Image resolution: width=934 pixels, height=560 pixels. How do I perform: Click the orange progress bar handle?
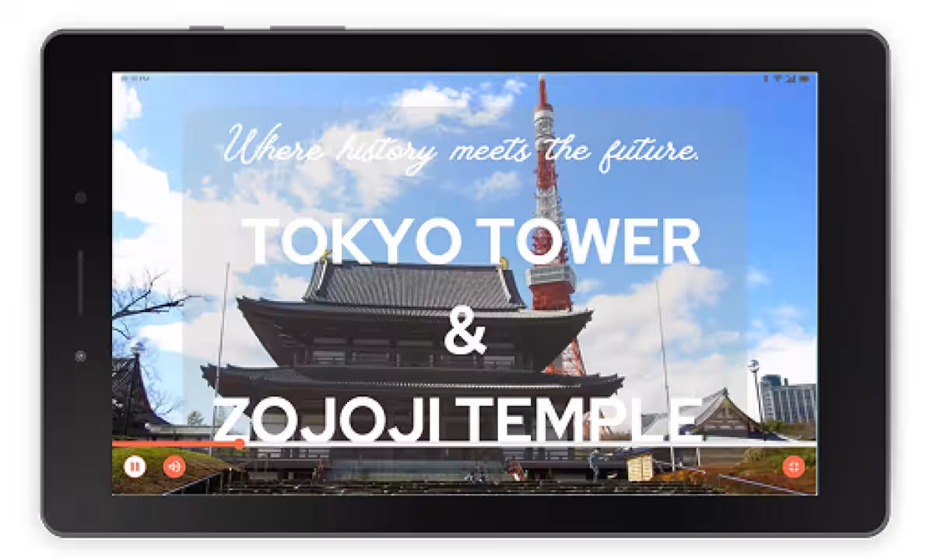pos(240,443)
